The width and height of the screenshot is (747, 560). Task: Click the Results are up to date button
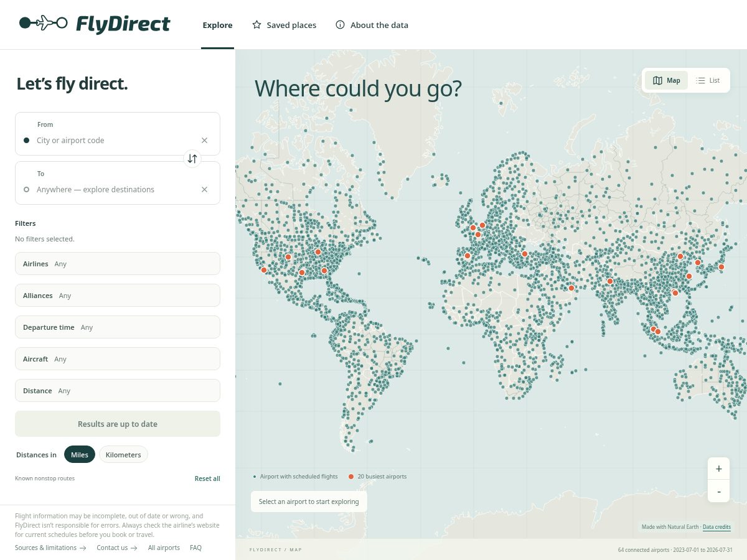pos(118,424)
